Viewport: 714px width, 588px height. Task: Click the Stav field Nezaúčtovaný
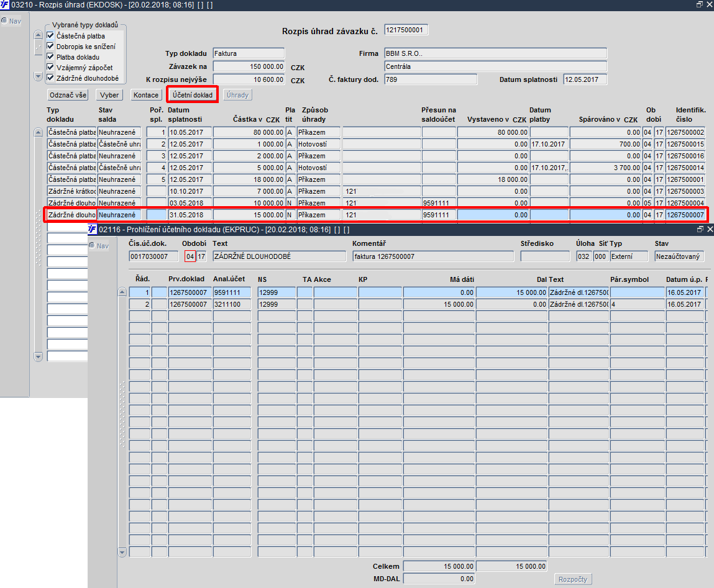679,256
